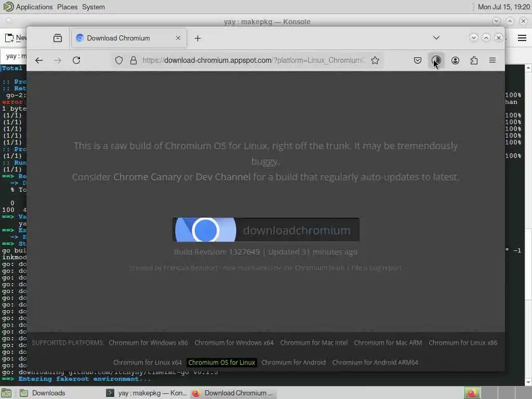
Task: Open the File a bug report link
Action: coord(376,268)
